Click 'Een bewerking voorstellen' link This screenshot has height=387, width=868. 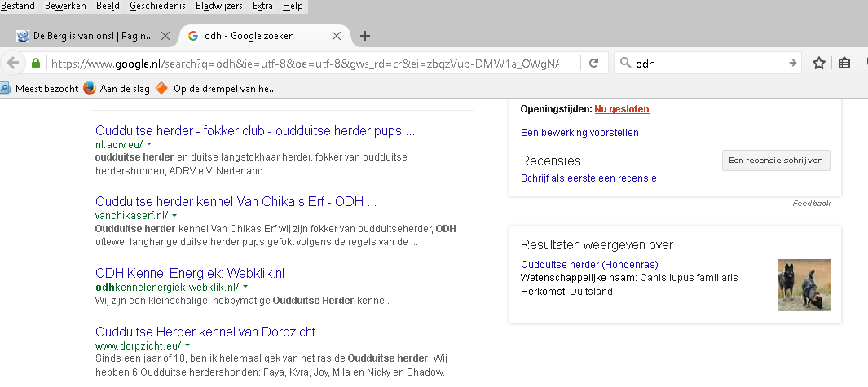(579, 132)
